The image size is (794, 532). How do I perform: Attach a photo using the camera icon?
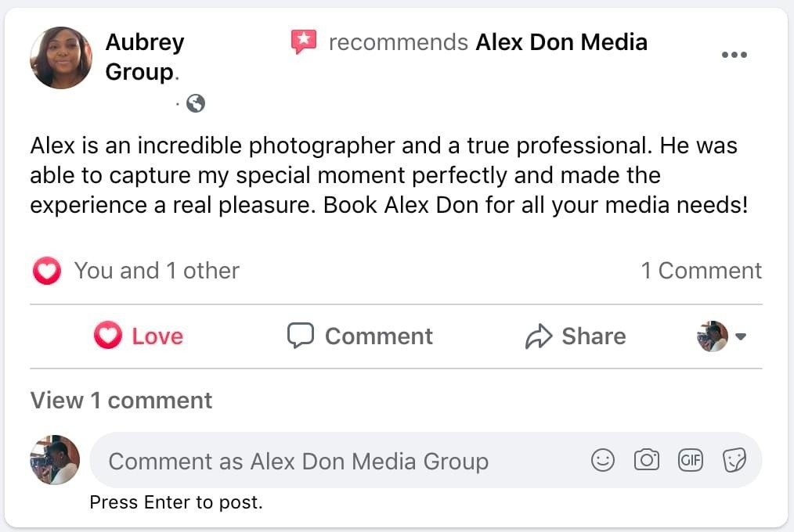(x=646, y=461)
